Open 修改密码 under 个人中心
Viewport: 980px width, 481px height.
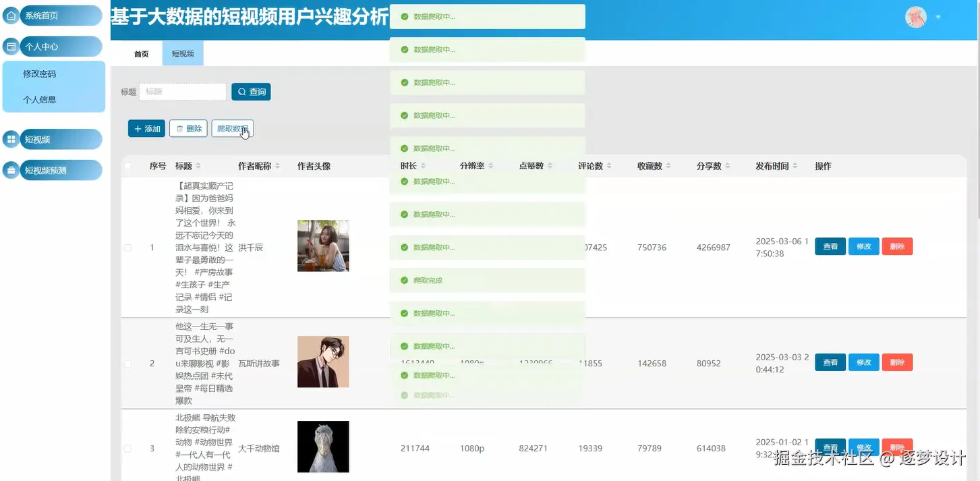click(40, 74)
